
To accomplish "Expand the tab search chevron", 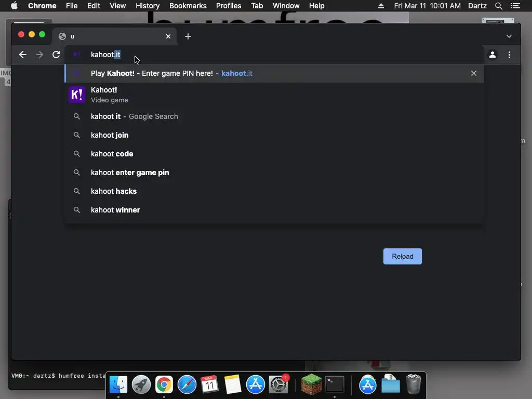I will pos(509,36).
